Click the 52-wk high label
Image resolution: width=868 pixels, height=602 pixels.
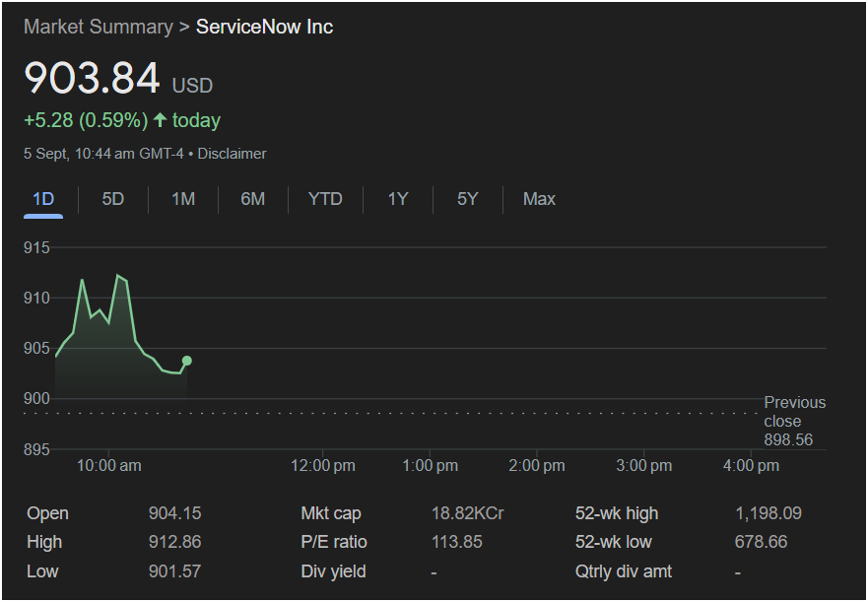[x=617, y=513]
